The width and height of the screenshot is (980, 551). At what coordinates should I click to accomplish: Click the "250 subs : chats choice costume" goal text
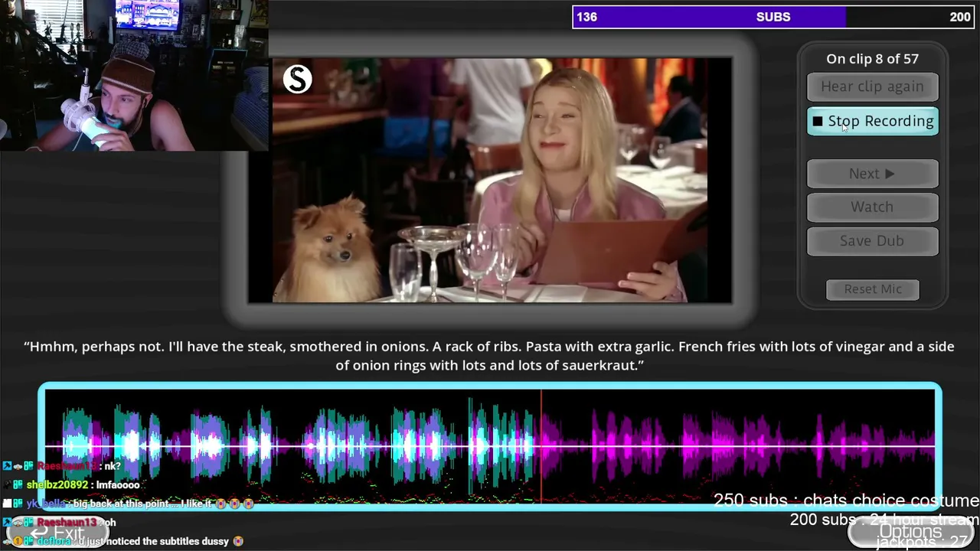tap(846, 500)
